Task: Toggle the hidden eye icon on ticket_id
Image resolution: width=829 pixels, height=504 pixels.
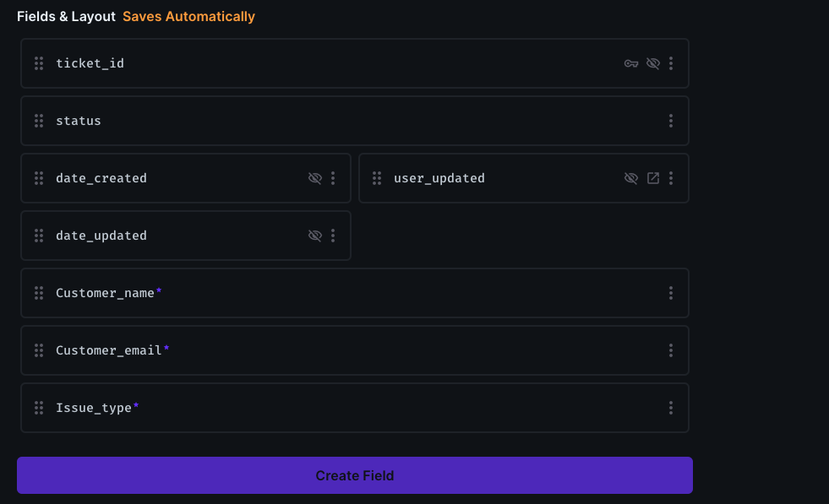Action: pyautogui.click(x=653, y=63)
